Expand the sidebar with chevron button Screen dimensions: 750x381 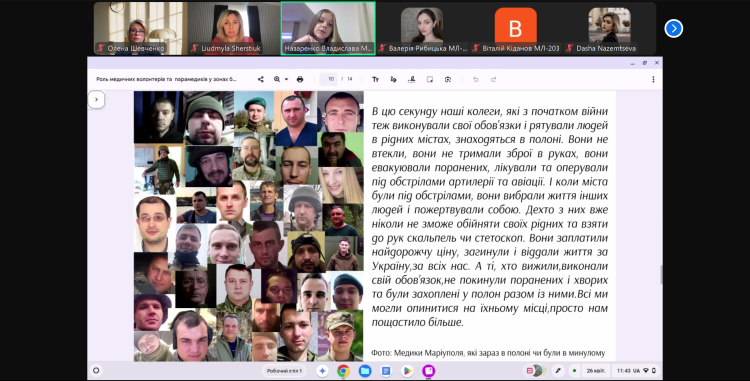point(96,99)
